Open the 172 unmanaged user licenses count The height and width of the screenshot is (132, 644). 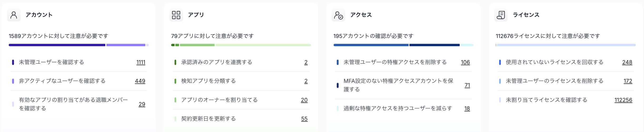pyautogui.click(x=628, y=81)
